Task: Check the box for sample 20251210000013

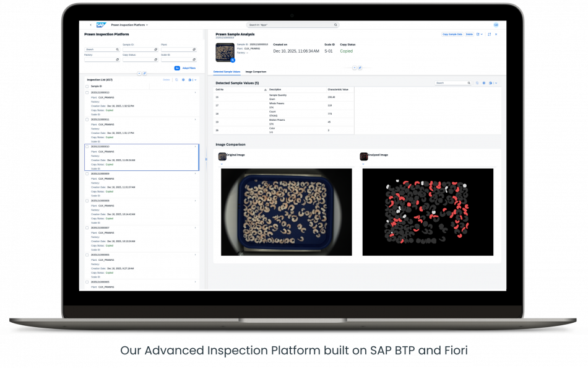Action: click(x=87, y=92)
